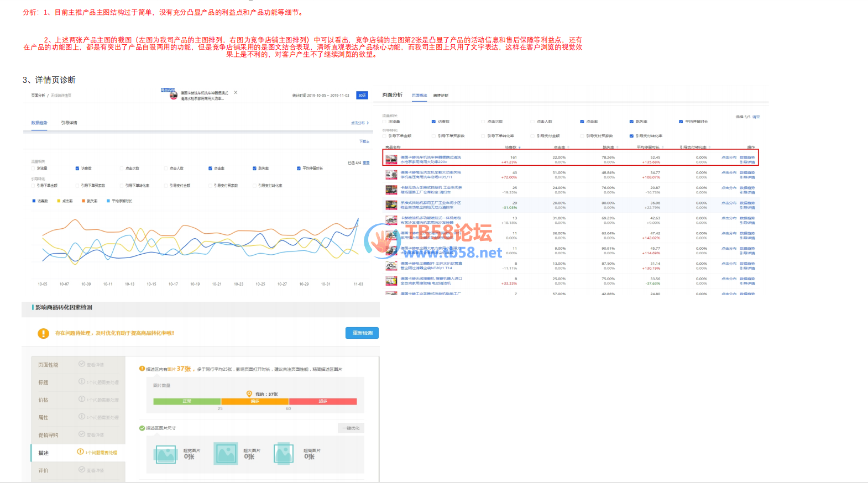Select 描述 in the detection factor list

44,453
